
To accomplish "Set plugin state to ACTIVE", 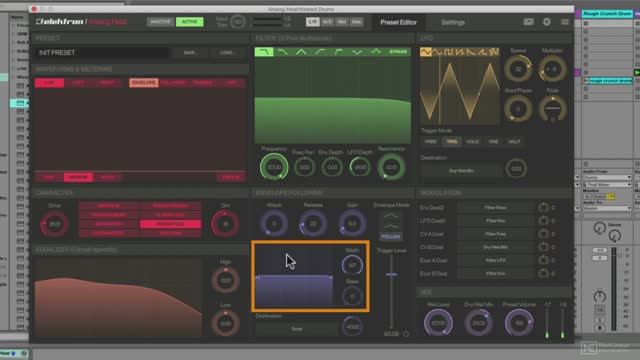I will pyautogui.click(x=189, y=22).
